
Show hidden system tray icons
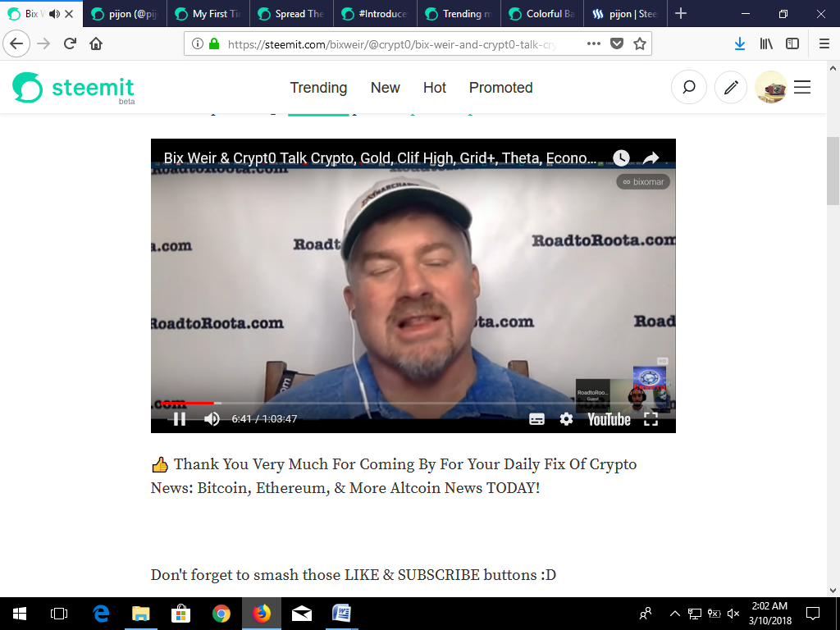coord(675,614)
